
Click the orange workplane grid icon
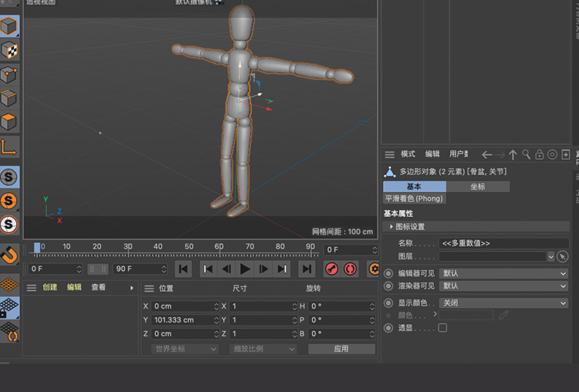tap(9, 285)
